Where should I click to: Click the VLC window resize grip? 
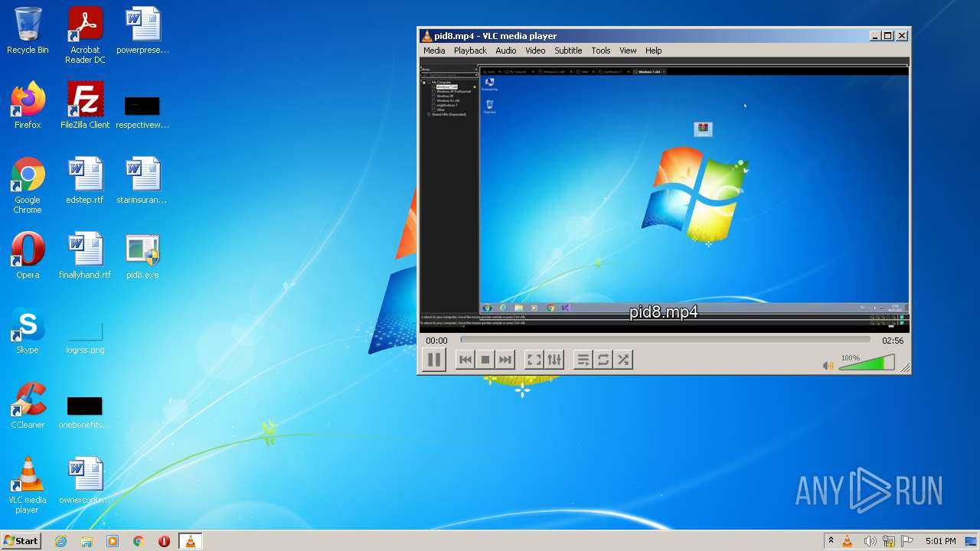905,368
